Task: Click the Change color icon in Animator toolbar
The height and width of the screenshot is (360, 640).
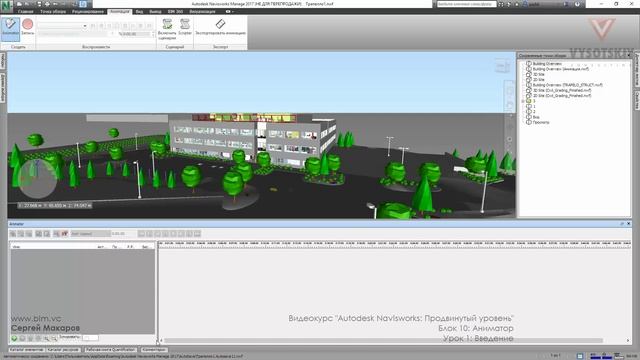Action: [38, 234]
